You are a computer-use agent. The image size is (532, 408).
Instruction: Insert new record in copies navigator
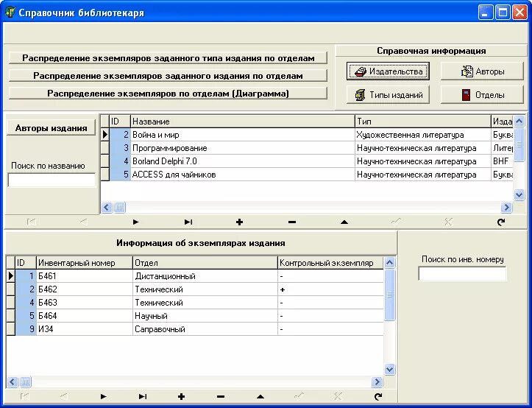pos(182,396)
